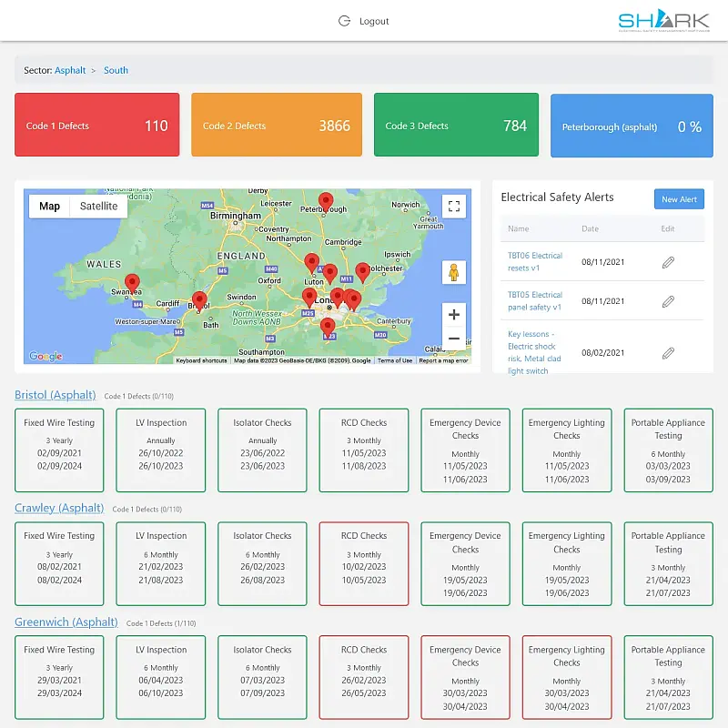728x728 pixels.
Task: Select the Map view tab
Action: [x=48, y=206]
